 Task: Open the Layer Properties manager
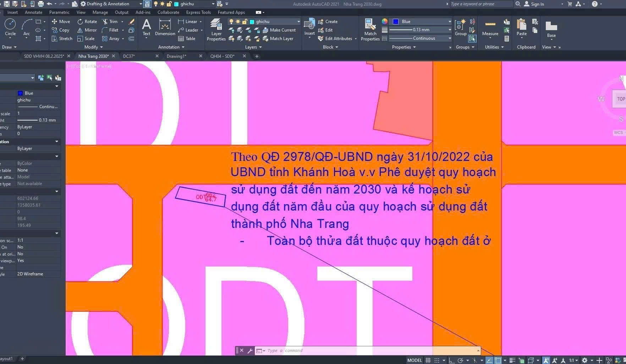[216, 30]
